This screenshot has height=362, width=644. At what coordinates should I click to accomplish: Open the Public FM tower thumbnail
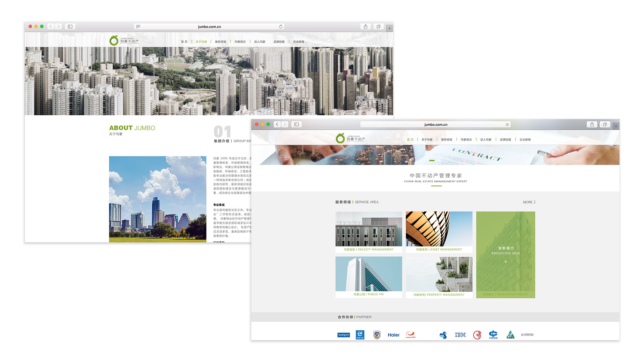pos(369,274)
